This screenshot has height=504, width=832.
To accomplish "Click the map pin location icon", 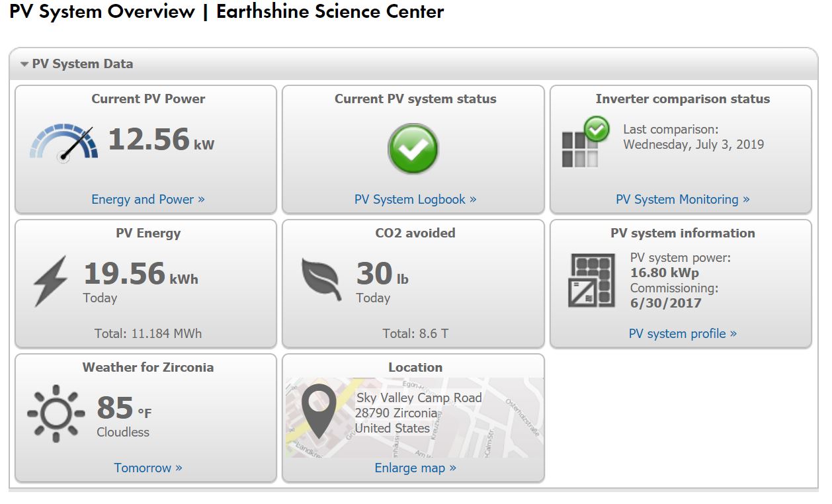I will pos(319,410).
